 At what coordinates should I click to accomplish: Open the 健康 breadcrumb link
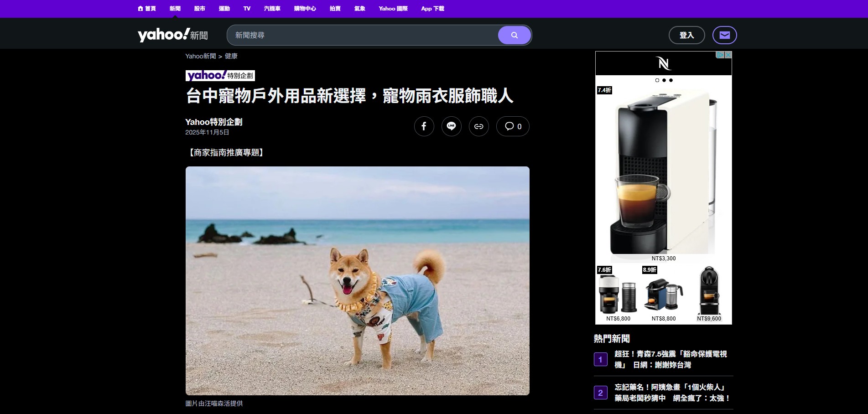pos(231,56)
